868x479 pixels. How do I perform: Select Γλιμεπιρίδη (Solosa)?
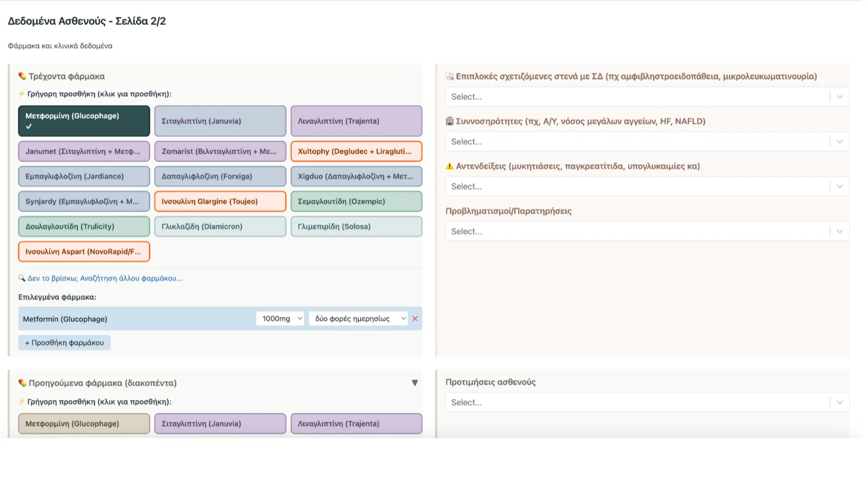[x=356, y=226]
